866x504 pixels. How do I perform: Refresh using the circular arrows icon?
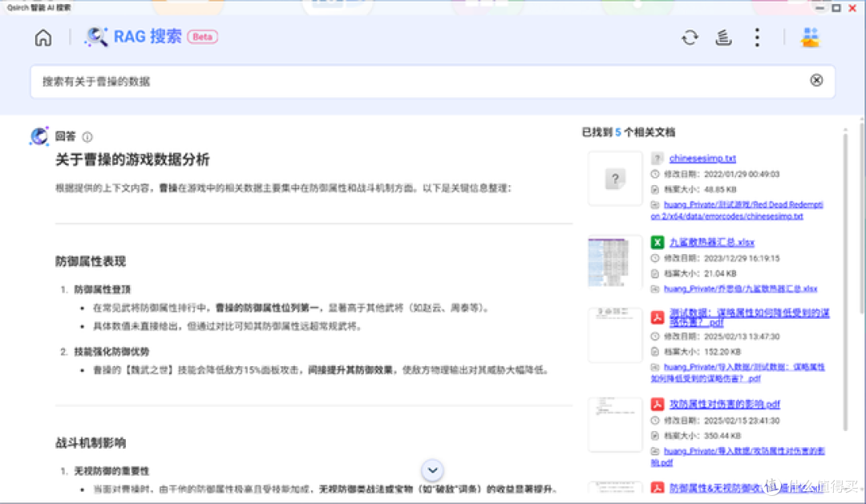[x=690, y=38]
